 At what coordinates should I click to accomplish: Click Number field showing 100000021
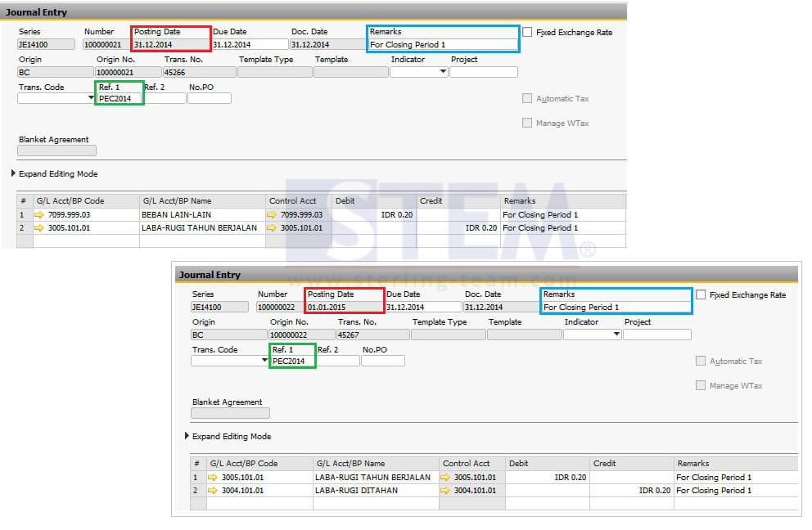pyautogui.click(x=107, y=44)
